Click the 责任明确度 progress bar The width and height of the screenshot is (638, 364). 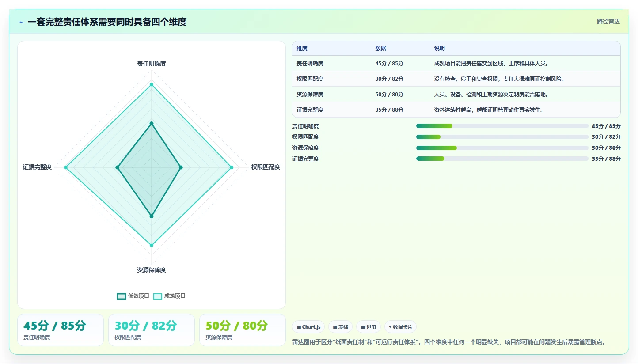502,126
